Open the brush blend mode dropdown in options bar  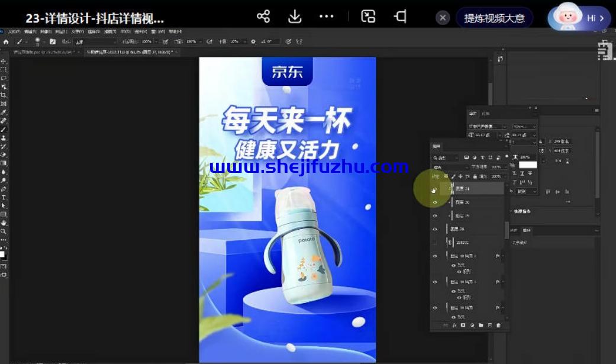[x=95, y=41]
